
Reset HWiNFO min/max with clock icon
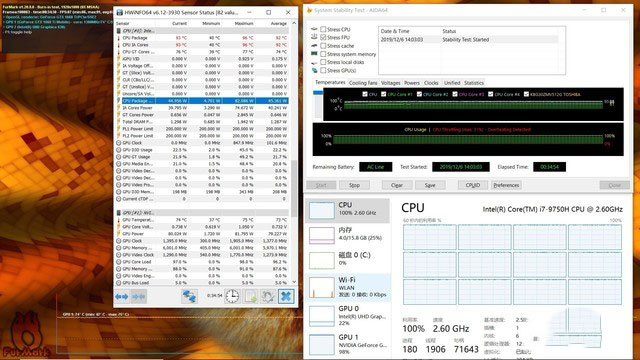point(232,296)
